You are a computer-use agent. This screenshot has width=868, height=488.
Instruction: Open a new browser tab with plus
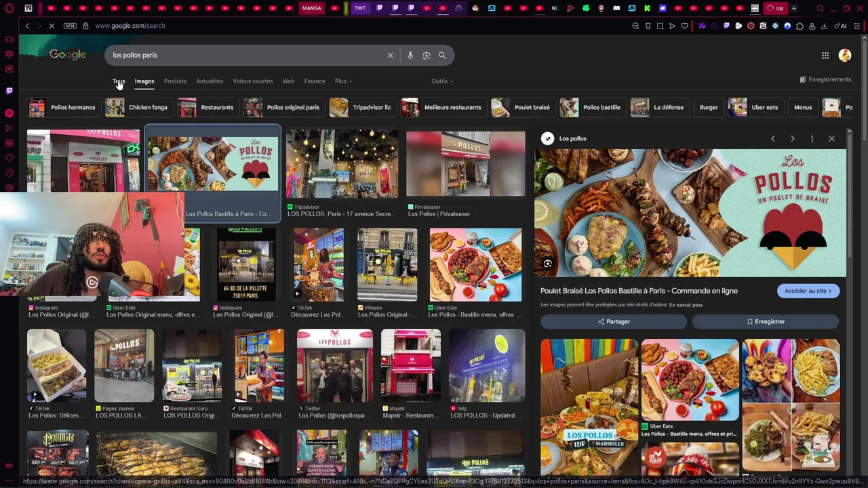point(793,9)
